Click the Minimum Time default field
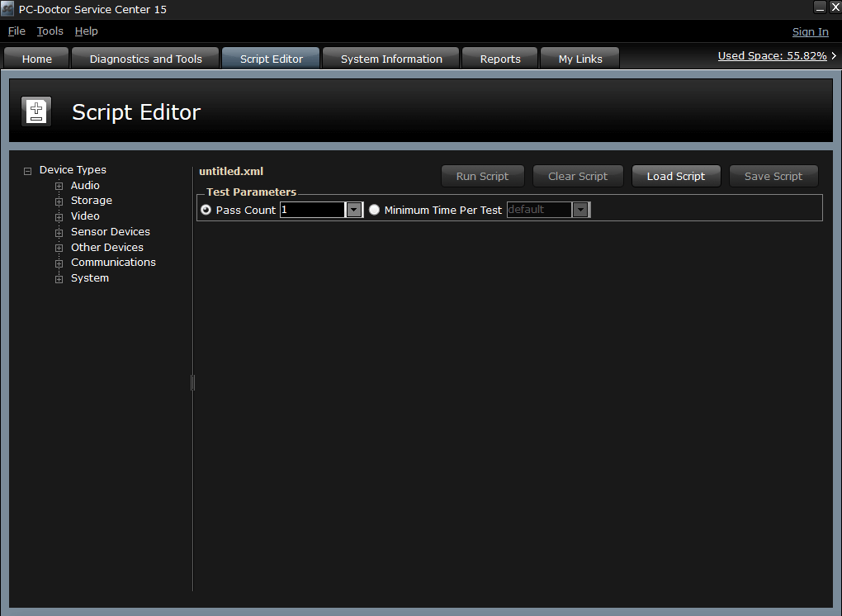This screenshot has height=616, width=842. pos(539,210)
